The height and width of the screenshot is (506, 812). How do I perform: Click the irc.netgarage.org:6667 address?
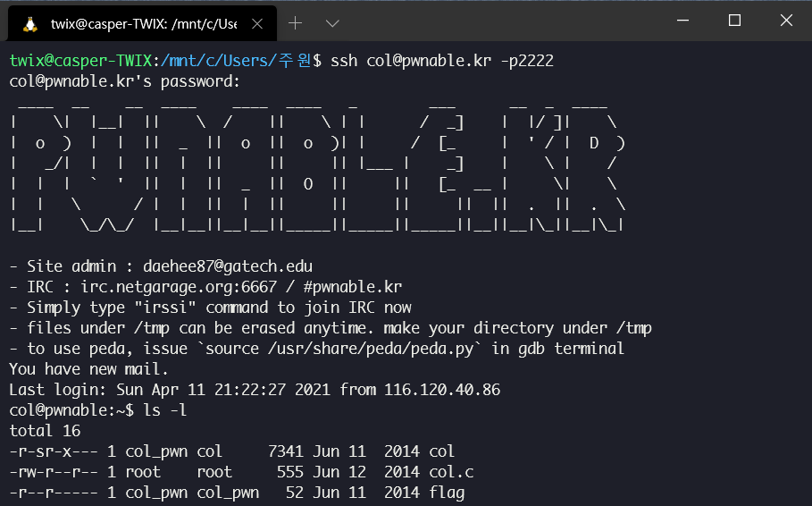(x=179, y=287)
